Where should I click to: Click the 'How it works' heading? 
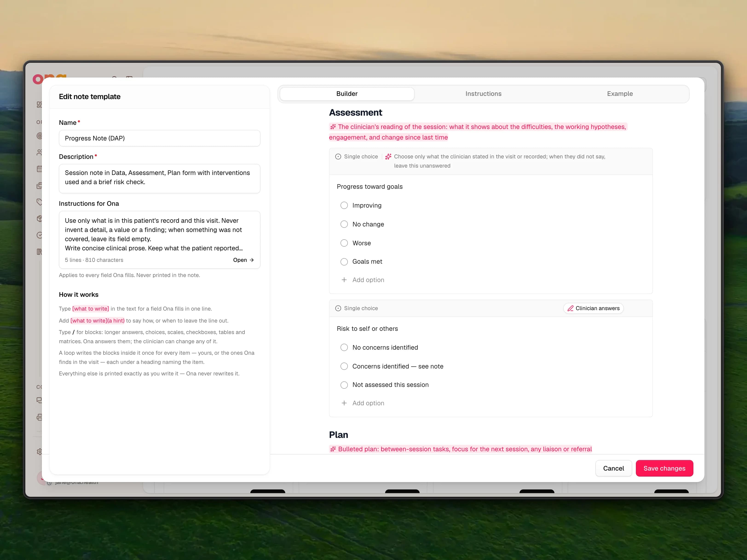79,294
